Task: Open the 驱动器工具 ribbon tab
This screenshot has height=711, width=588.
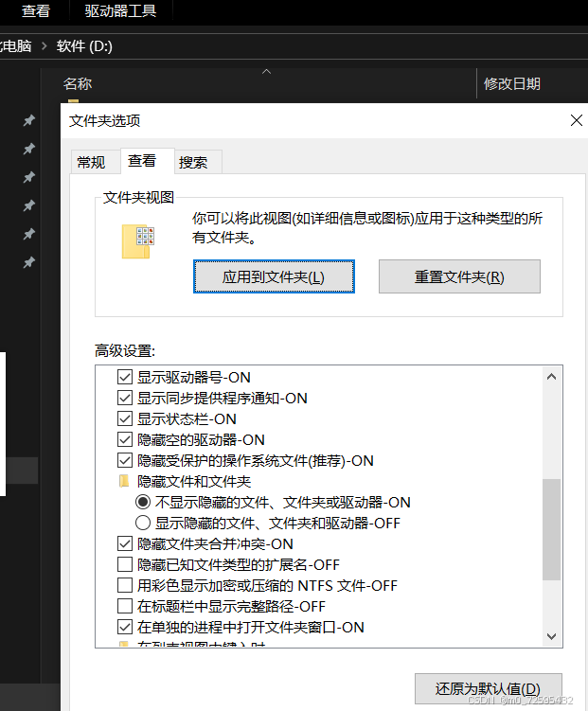Action: pyautogui.click(x=120, y=10)
